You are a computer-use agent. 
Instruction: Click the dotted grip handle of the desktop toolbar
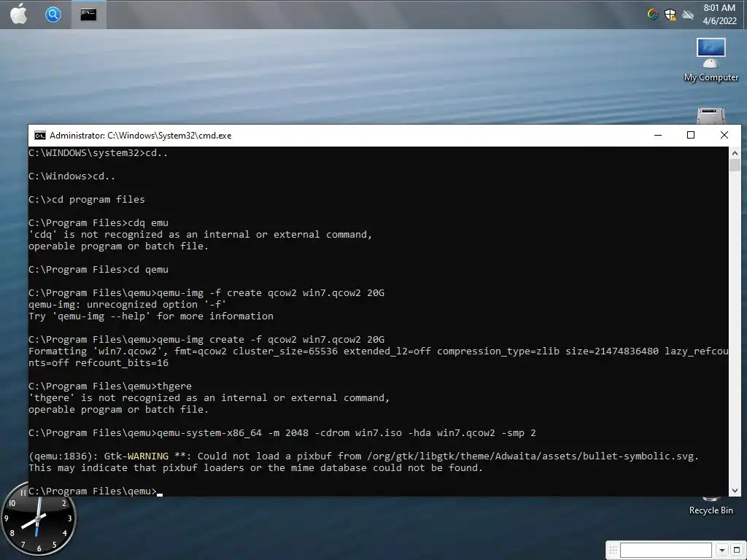[x=613, y=550]
